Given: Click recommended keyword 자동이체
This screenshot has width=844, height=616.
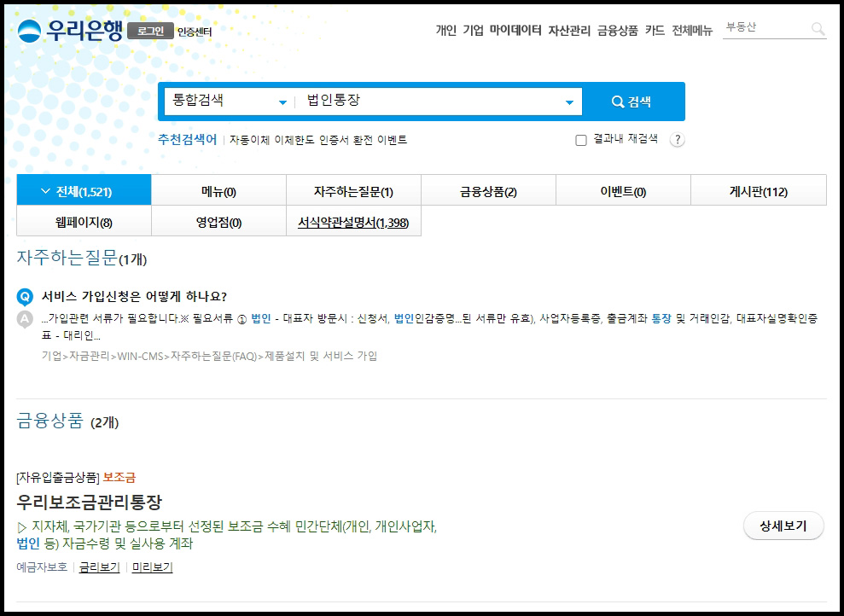Looking at the screenshot, I should (249, 140).
